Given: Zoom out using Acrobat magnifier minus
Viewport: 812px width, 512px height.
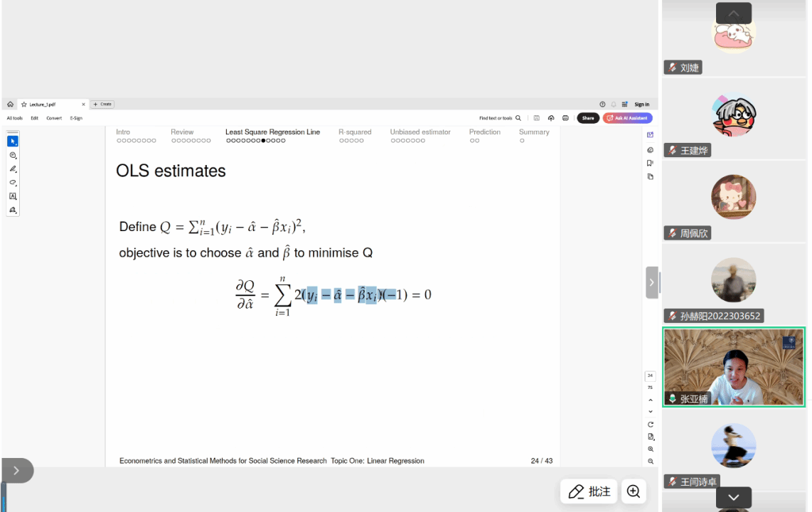Looking at the screenshot, I should (x=651, y=462).
